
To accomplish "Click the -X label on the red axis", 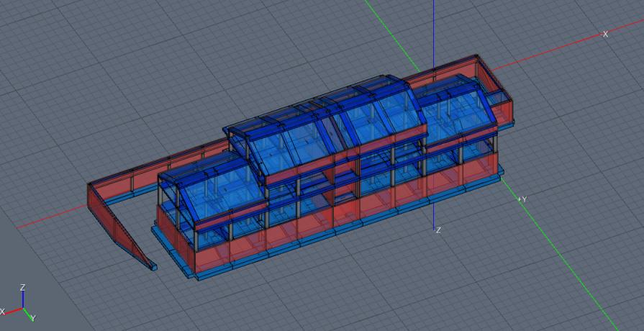I will click(x=604, y=35).
